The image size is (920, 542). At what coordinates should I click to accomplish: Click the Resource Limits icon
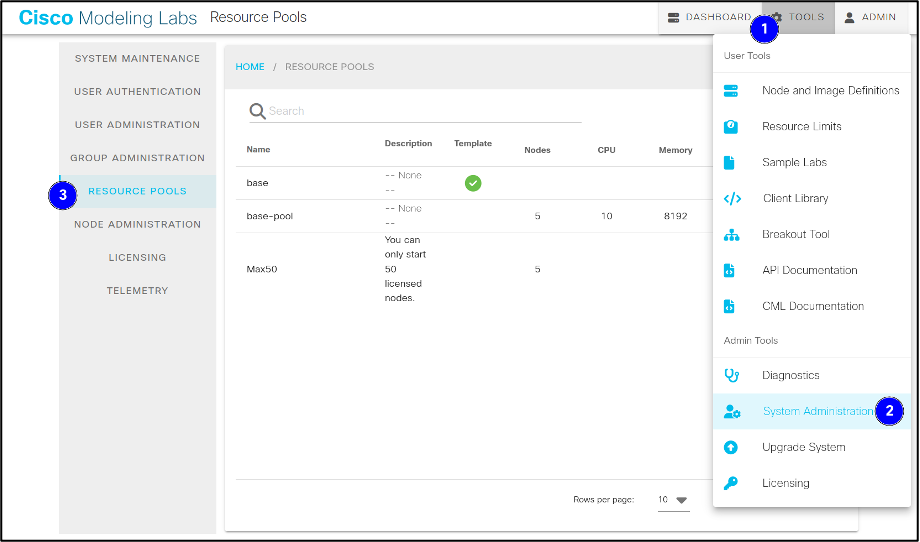731,126
